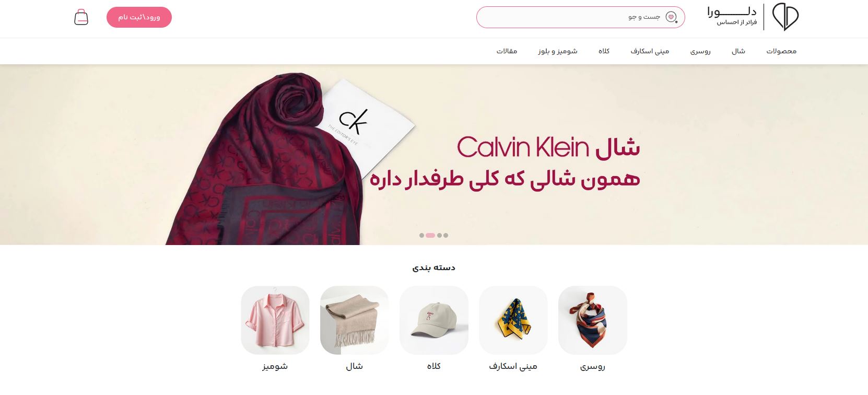Select the last slider dot indicator

[445, 235]
